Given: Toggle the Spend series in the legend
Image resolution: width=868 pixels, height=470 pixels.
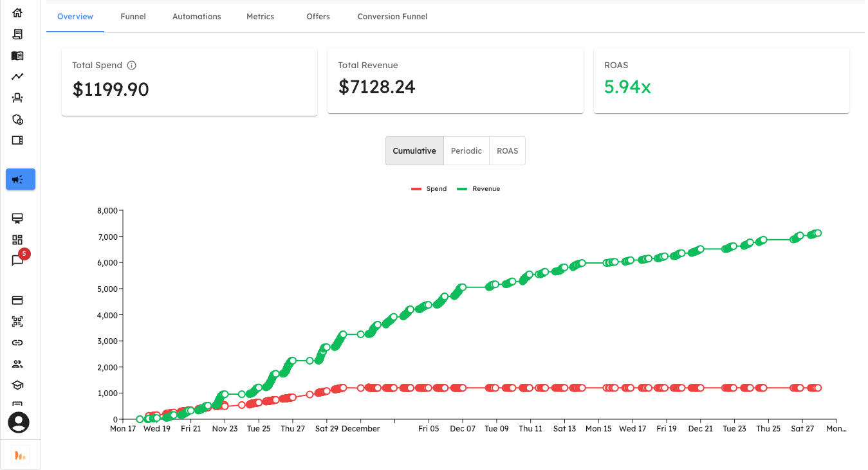Looking at the screenshot, I should tap(429, 188).
